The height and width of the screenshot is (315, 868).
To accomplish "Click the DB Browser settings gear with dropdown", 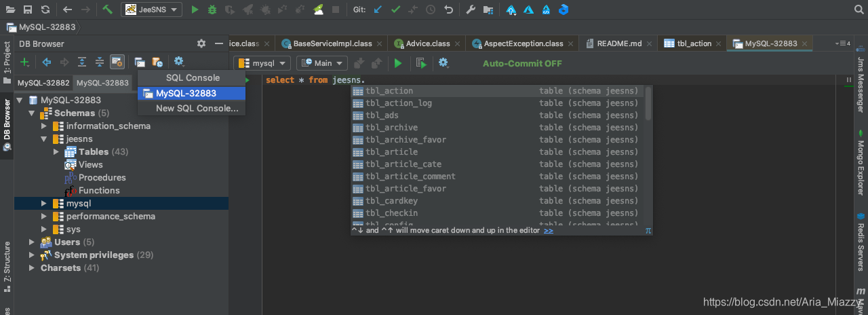I will coord(179,62).
